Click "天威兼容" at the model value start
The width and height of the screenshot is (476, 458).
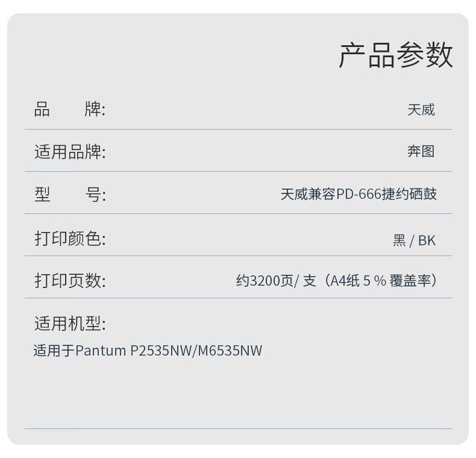pos(308,195)
